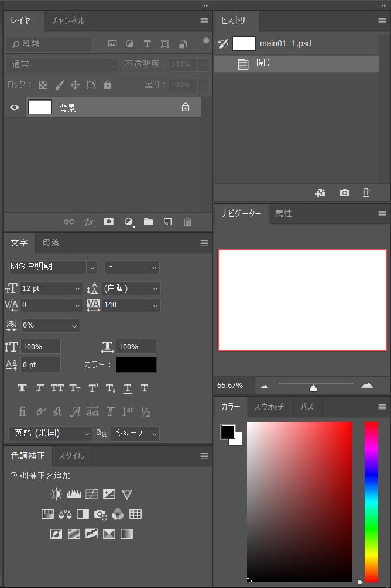Toggle Faux Bold text style
Viewport: 391px width, 588px height.
[x=22, y=388]
